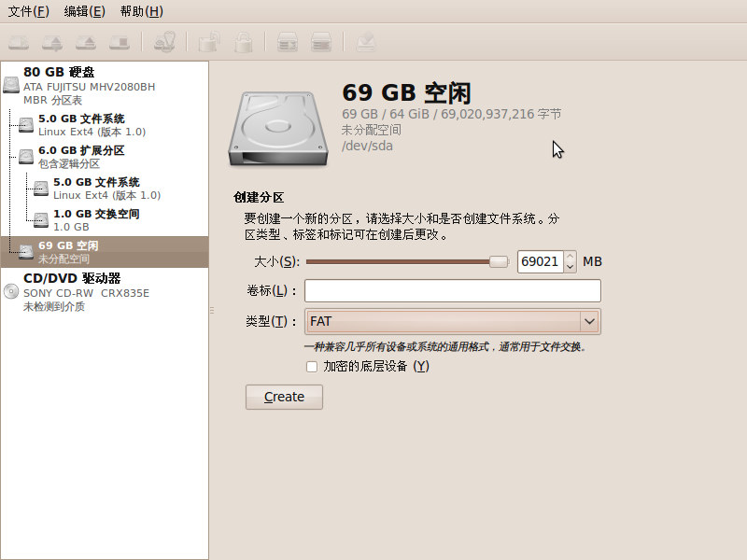Click the stop RAID array icon
Screen dimensions: 747x560
[x=321, y=42]
